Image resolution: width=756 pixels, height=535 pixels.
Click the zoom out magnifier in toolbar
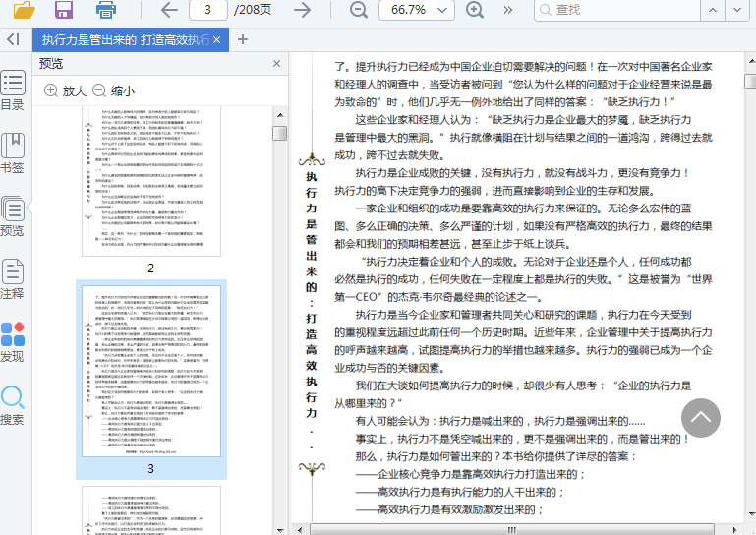[359, 10]
